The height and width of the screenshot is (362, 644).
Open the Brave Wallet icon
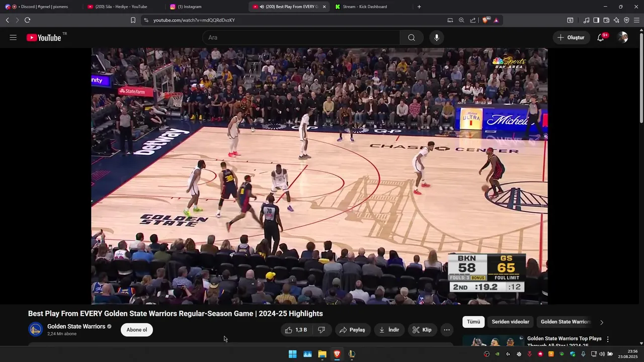606,20
